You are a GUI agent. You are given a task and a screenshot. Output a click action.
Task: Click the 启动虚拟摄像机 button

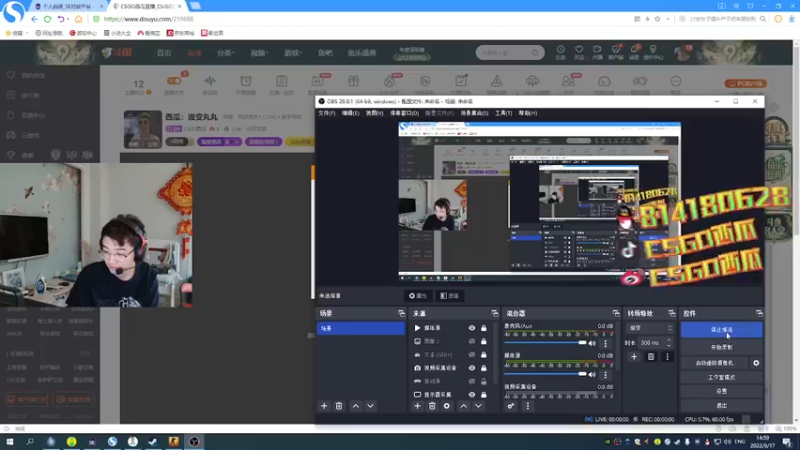715,363
